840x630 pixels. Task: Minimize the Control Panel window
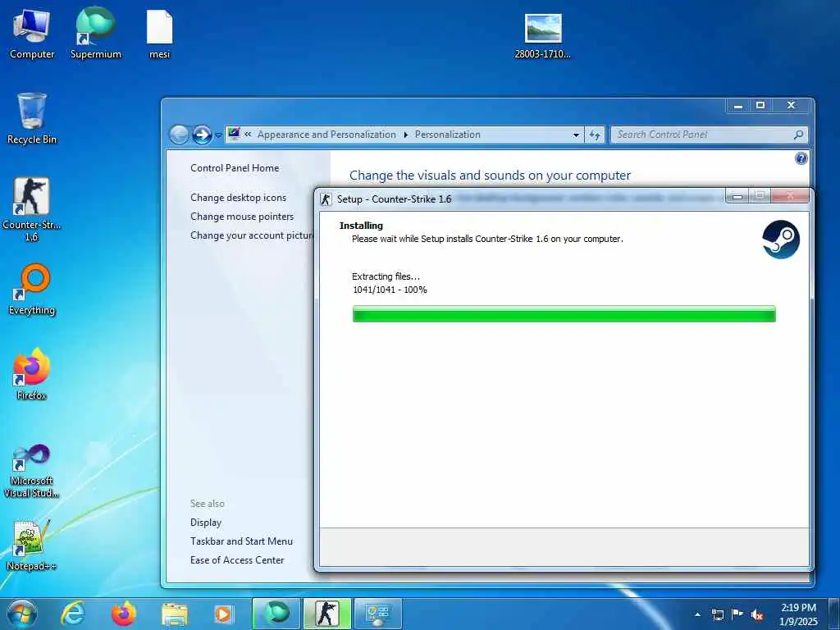coord(738,106)
